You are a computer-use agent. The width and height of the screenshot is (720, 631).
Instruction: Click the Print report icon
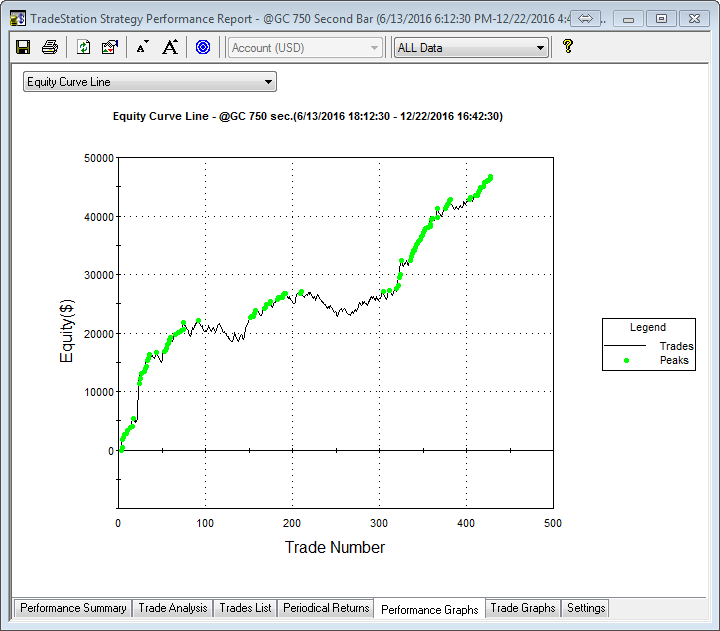click(x=50, y=47)
